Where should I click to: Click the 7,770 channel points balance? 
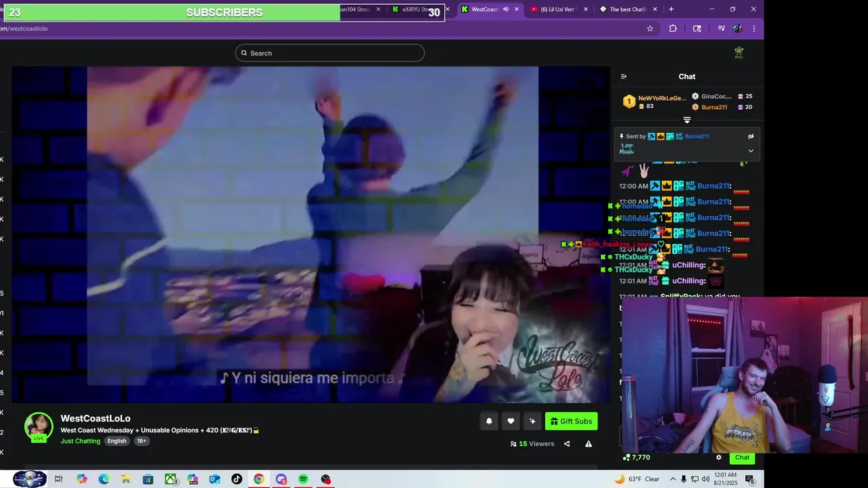(636, 457)
